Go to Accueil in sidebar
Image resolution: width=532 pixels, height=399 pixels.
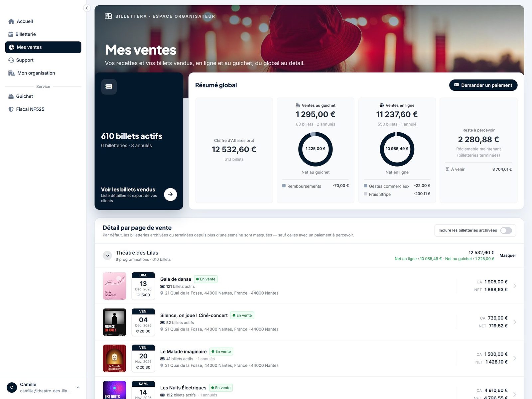click(x=43, y=21)
